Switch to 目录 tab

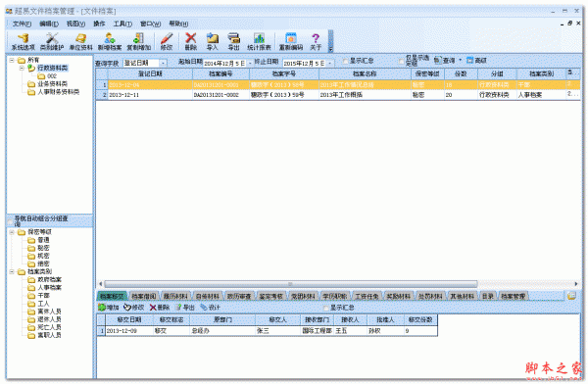pyautogui.click(x=487, y=296)
